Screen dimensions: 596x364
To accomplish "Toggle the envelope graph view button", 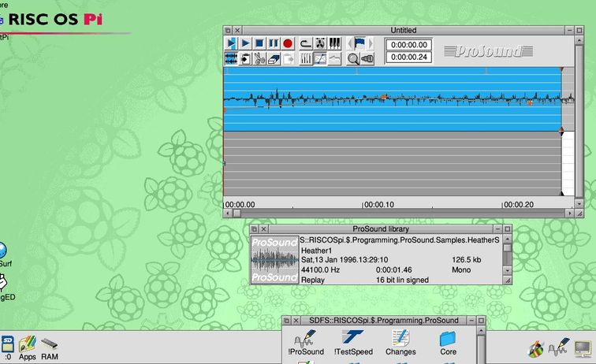I will point(320,58).
